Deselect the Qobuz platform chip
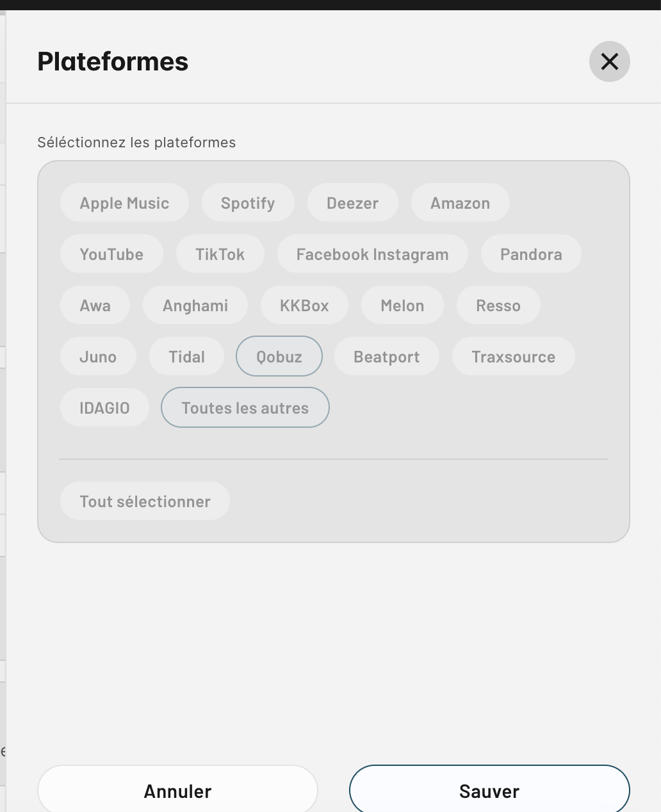Image resolution: width=661 pixels, height=812 pixels. point(279,357)
